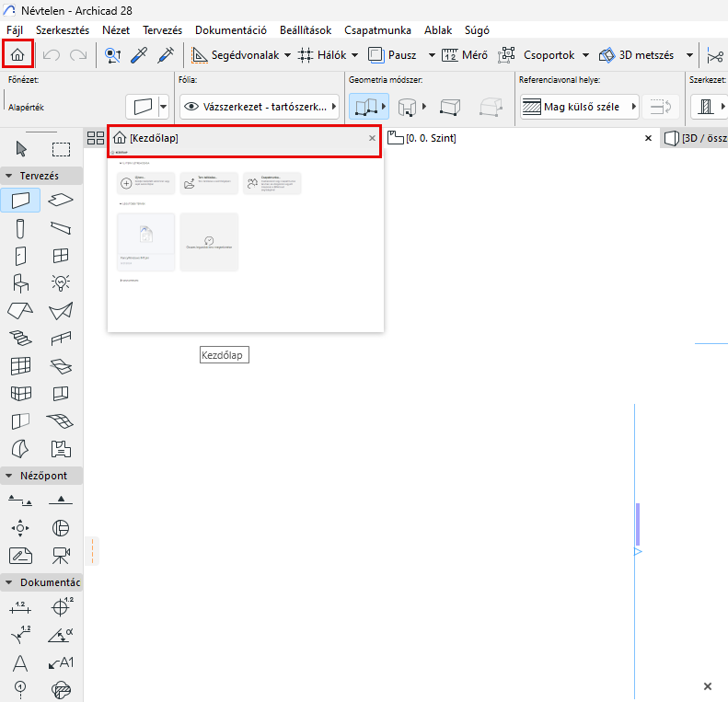The width and height of the screenshot is (728, 702).
Task: Open Pausz dropdown arrow
Action: (432, 55)
